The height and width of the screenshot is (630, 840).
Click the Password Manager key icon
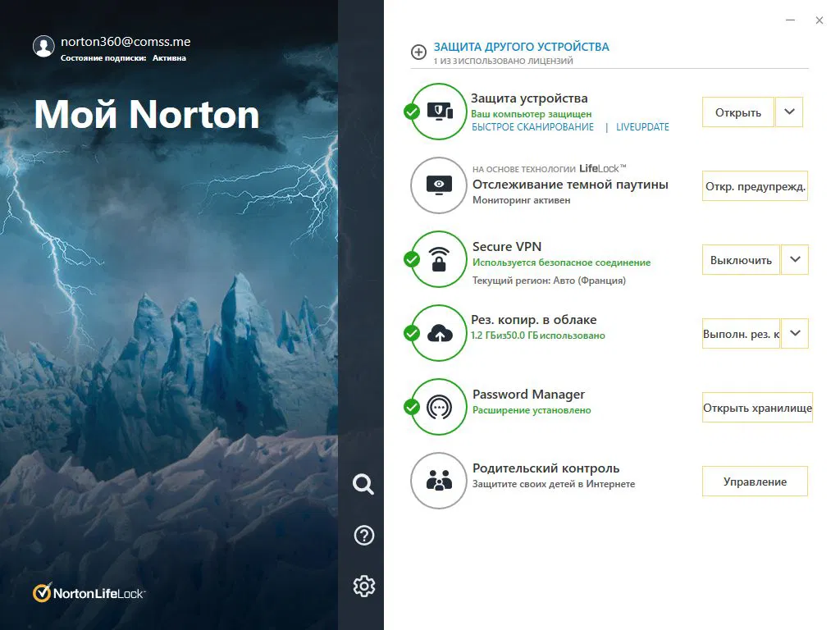pos(439,407)
